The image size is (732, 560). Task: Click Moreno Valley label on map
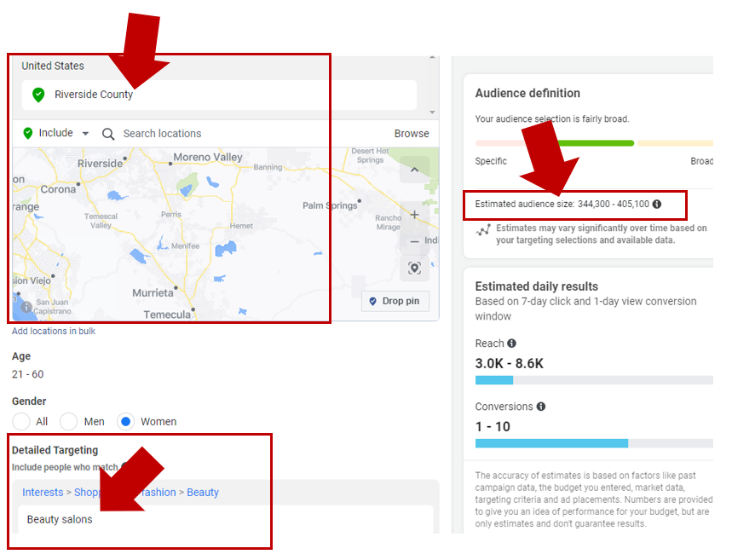click(x=208, y=158)
